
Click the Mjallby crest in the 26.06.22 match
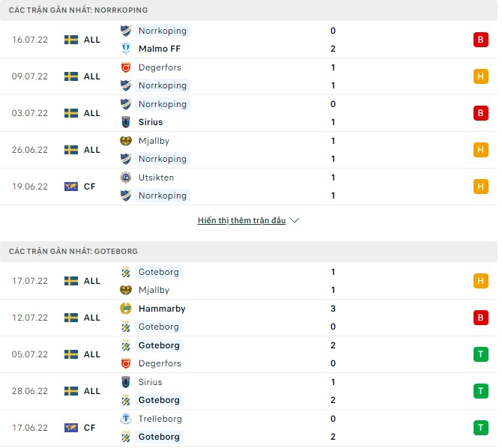(x=125, y=141)
